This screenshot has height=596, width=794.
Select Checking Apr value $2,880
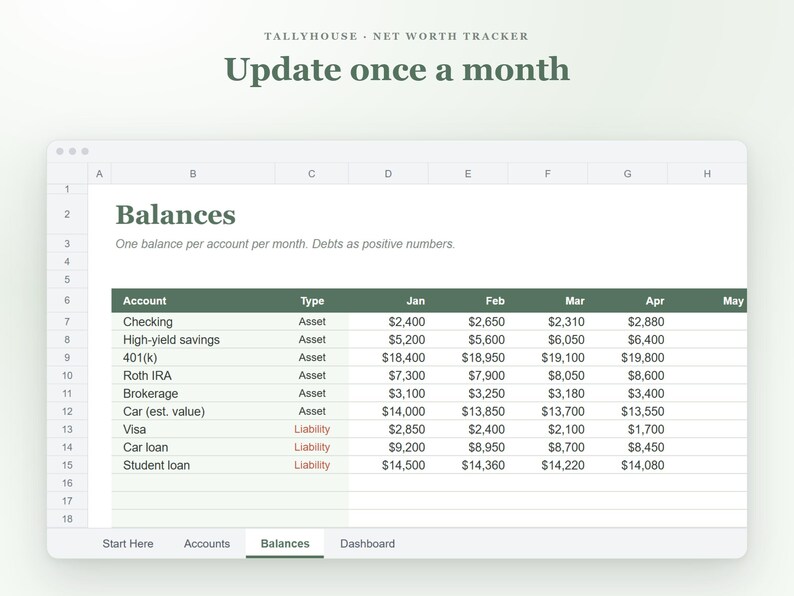click(x=627, y=322)
